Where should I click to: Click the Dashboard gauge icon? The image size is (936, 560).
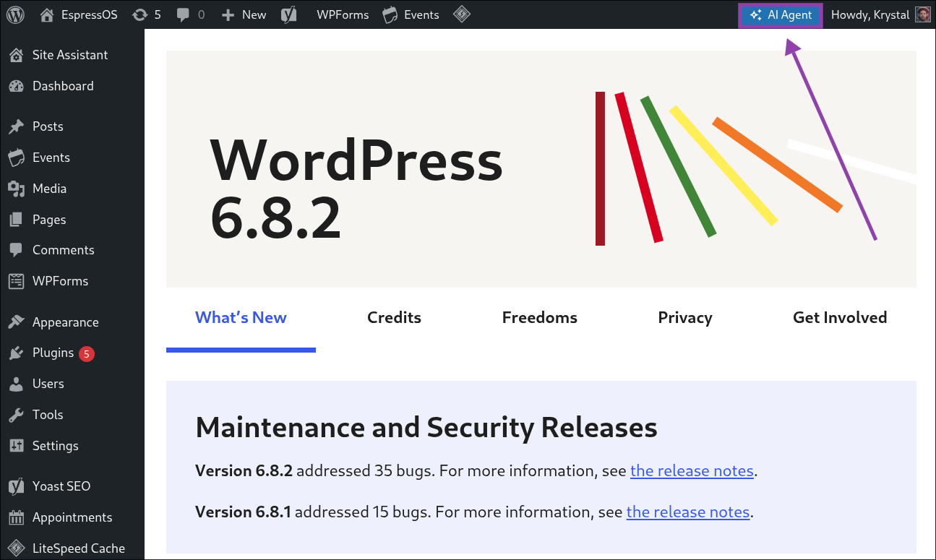tap(16, 86)
